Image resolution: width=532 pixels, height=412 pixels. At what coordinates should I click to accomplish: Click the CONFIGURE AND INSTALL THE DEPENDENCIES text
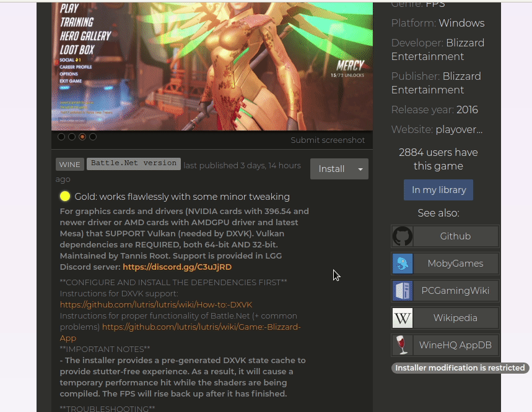[173, 282]
